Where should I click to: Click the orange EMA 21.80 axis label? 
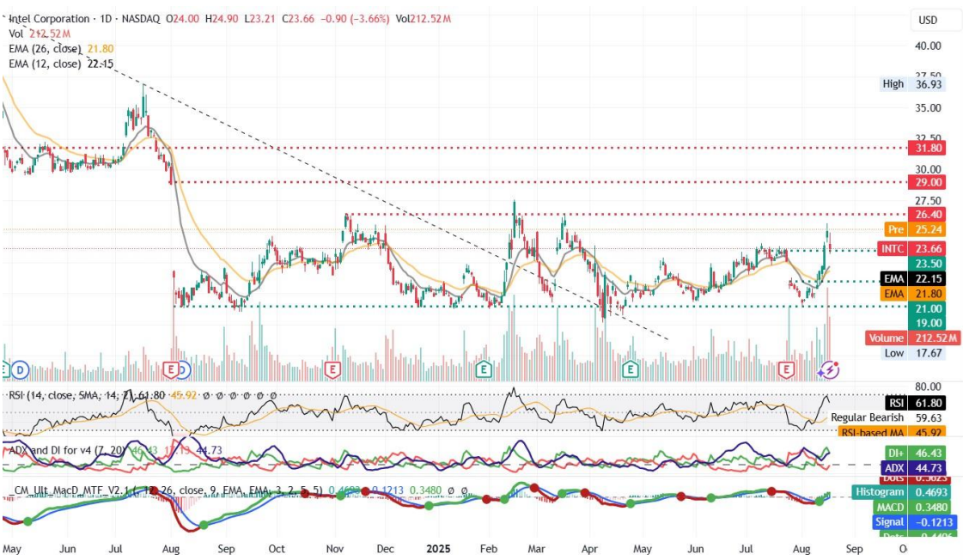[x=912, y=294]
